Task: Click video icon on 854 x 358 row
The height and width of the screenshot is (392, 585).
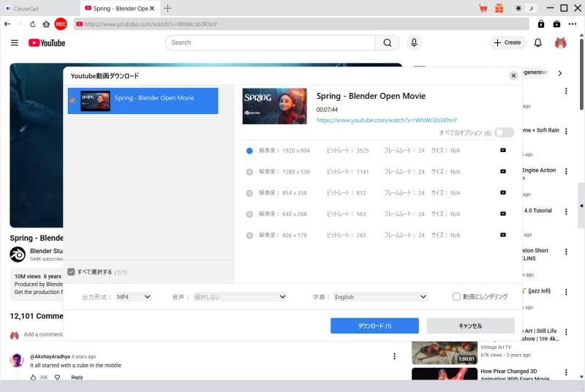Action: [x=503, y=193]
